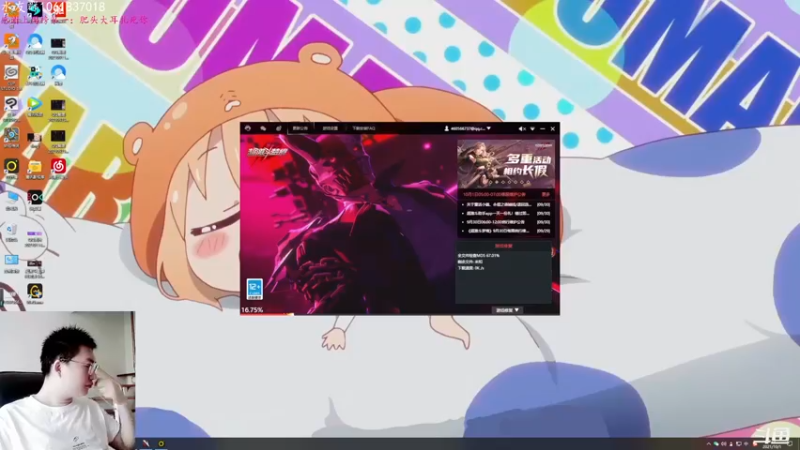Click the red 'more' link beside the headline
This screenshot has width=800, height=450.
click(546, 194)
